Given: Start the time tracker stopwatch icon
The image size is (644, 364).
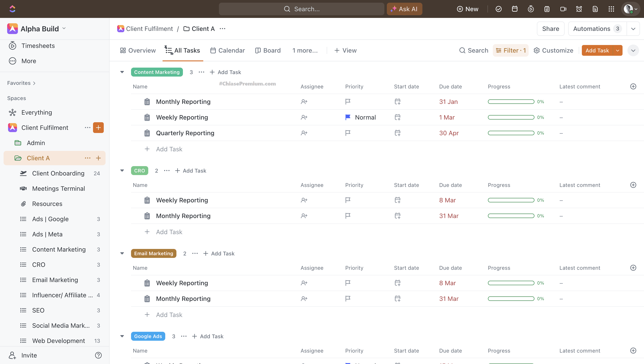Looking at the screenshot, I should tap(531, 9).
